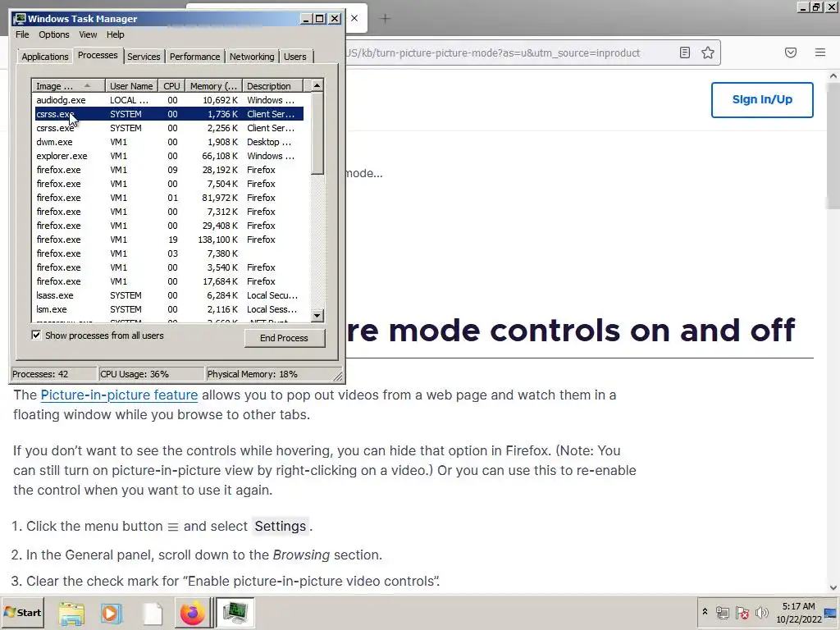Close the current Firefox tab

click(354, 18)
